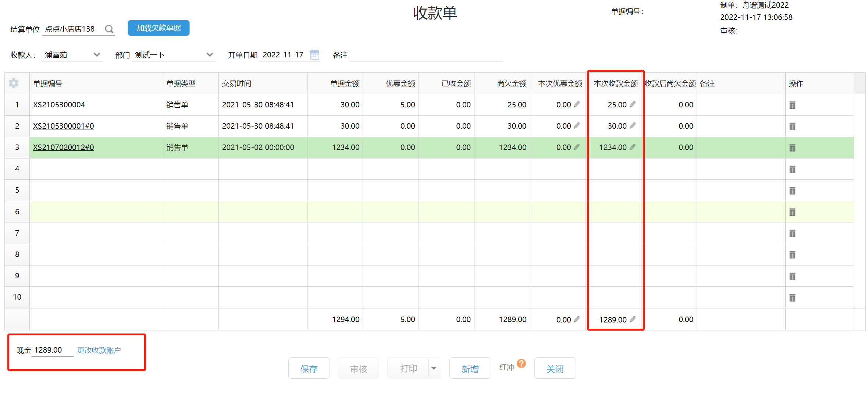868x403 pixels.
Task: Click the trash icon in row 10
Action: (x=792, y=298)
